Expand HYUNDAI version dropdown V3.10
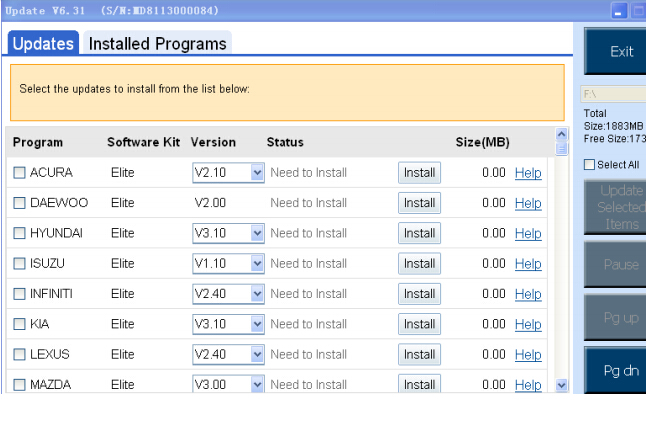 tap(228, 233)
